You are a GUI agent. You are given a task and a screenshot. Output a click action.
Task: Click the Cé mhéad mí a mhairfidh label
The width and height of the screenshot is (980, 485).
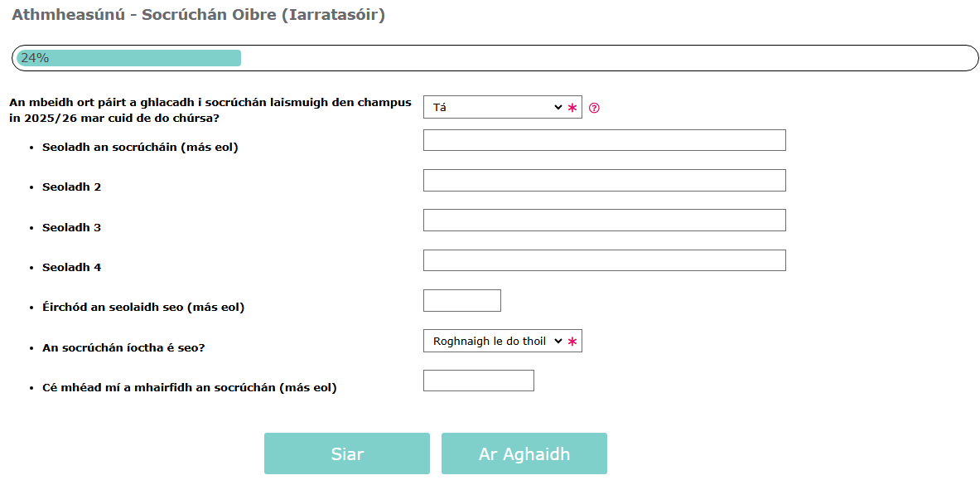coord(190,387)
